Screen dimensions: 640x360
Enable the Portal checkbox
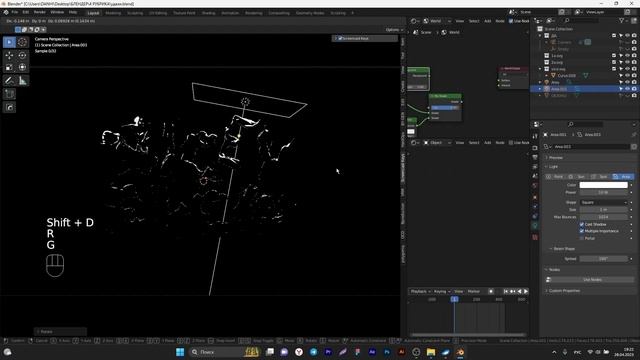pos(582,238)
